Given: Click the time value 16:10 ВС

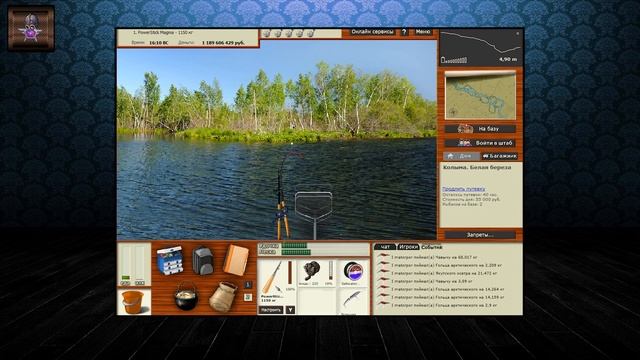Looking at the screenshot, I should [158, 42].
